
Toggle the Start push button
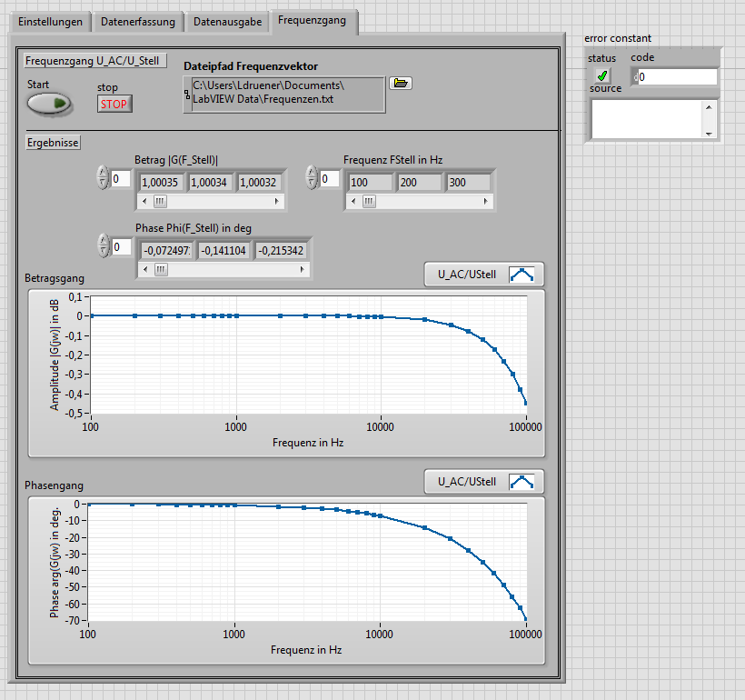click(49, 104)
